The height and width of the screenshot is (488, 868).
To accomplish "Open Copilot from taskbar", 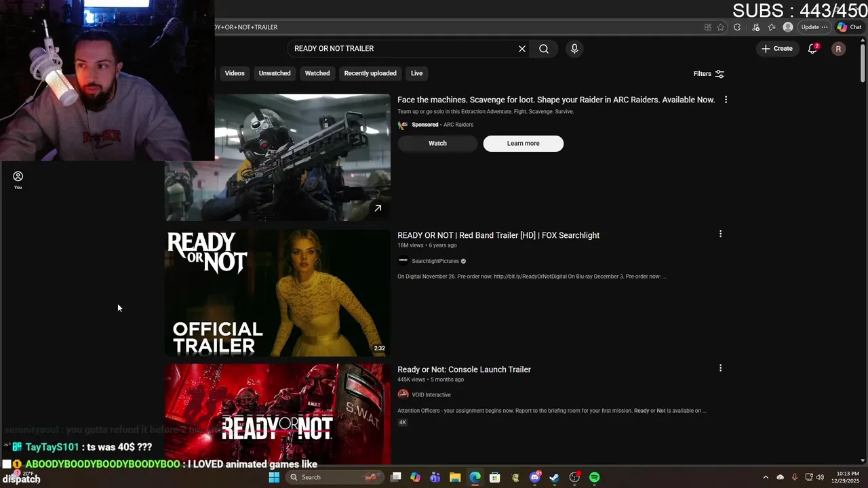I will tap(415, 477).
